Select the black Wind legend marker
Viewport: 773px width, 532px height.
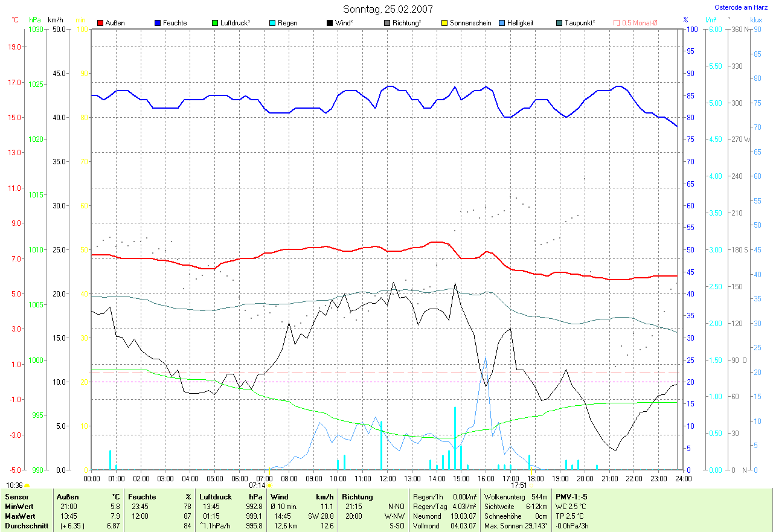click(330, 23)
